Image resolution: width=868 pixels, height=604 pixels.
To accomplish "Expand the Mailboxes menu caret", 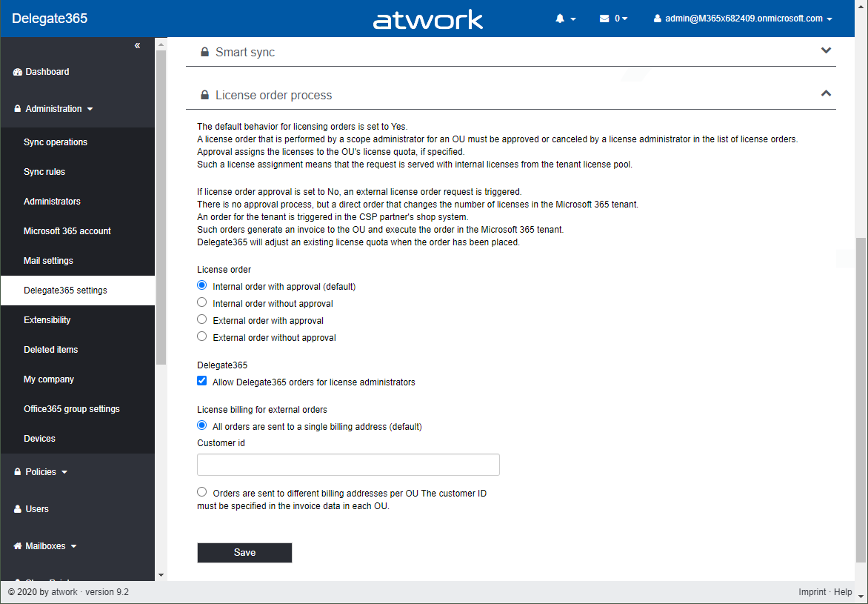I will pyautogui.click(x=73, y=546).
